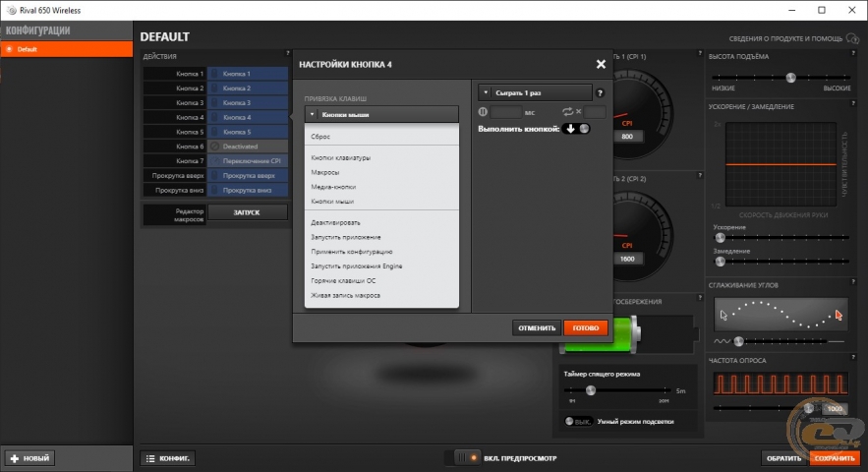Image resolution: width=868 pixels, height=472 pixels.
Task: Click the polling rate 1000 value field
Action: [x=835, y=409]
